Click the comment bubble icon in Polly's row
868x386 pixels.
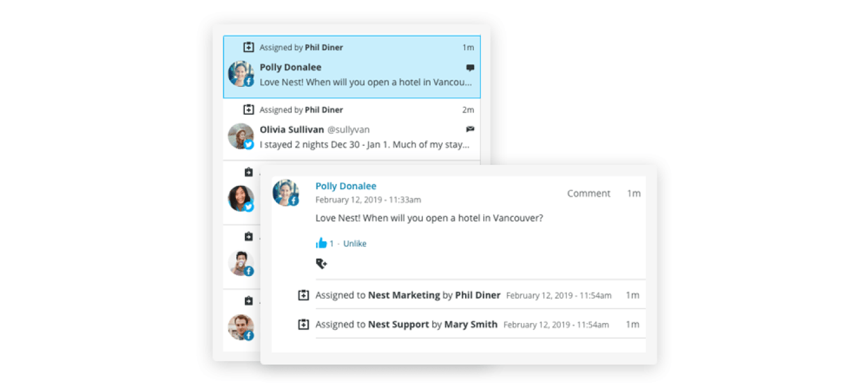point(470,68)
